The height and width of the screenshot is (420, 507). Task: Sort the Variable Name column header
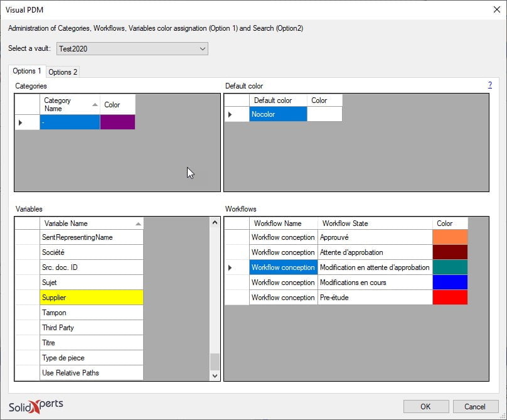[x=92, y=223]
